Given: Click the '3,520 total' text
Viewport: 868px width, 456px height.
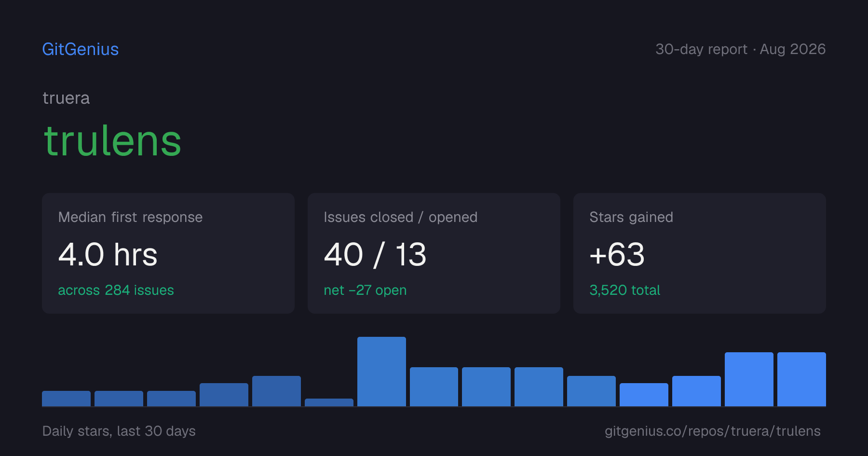Looking at the screenshot, I should (624, 290).
